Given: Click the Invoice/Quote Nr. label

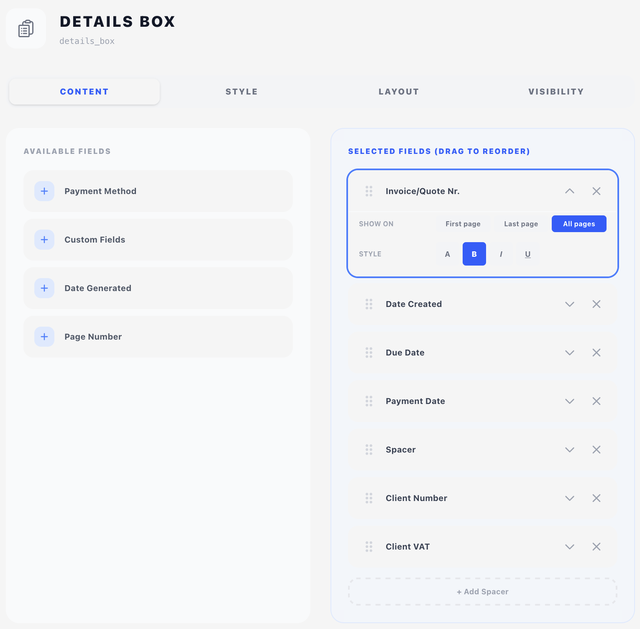Looking at the screenshot, I should [422, 191].
